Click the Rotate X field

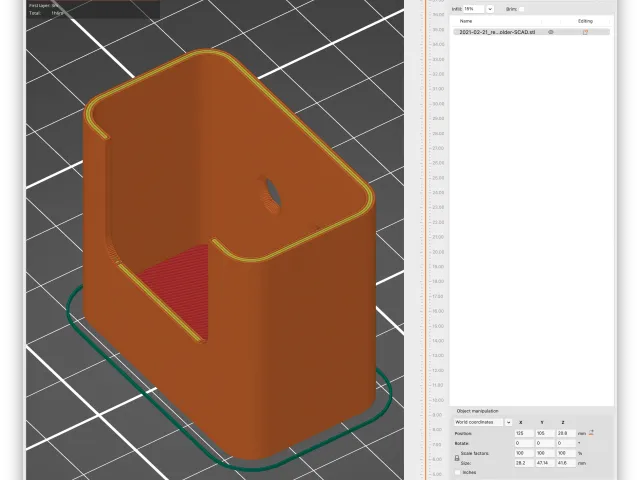coord(524,443)
